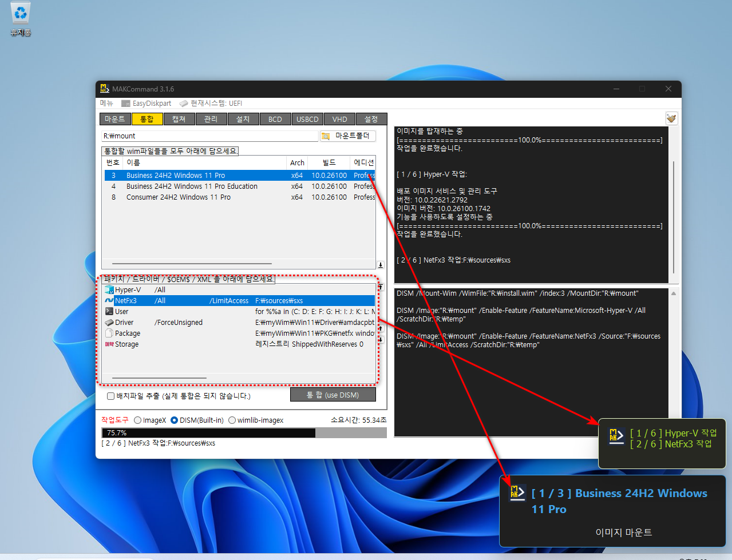Select the NetFx3 F:₩sources₩sxs row
Image resolution: width=732 pixels, height=560 pixels.
239,301
